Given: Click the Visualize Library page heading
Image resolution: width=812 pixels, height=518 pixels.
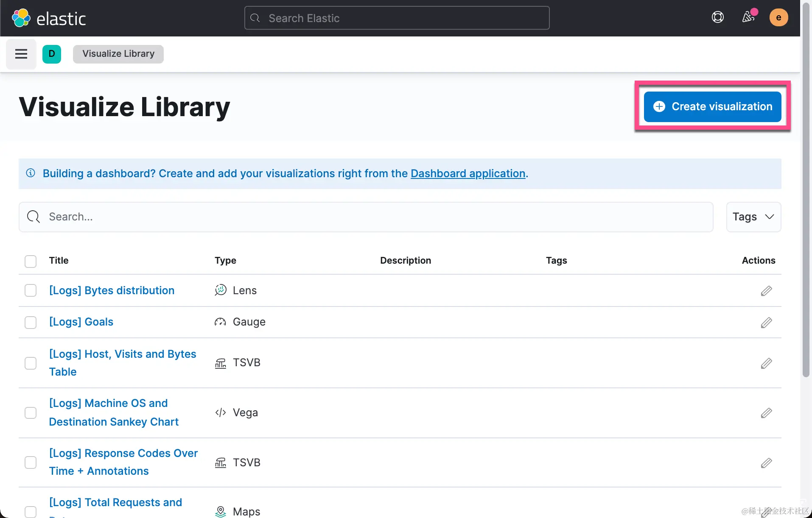Looking at the screenshot, I should click(124, 107).
